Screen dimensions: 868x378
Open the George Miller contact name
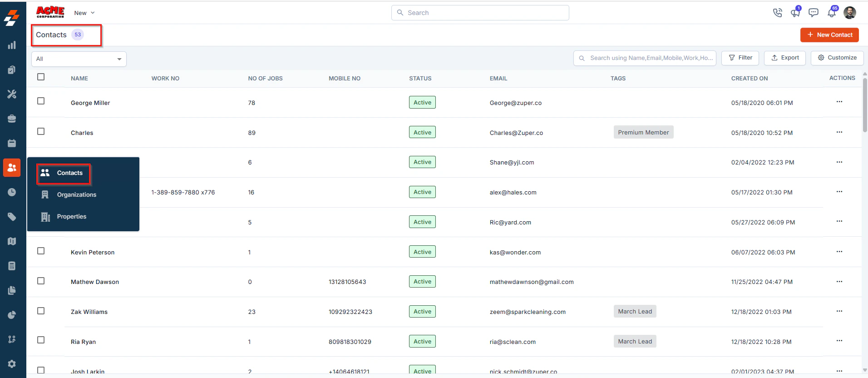coord(90,103)
